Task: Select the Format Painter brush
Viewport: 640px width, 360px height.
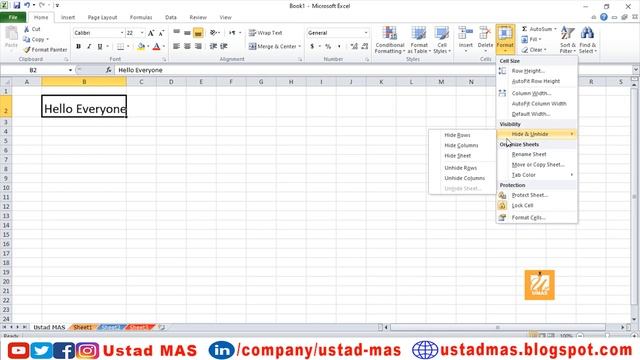Action: click(x=27, y=49)
